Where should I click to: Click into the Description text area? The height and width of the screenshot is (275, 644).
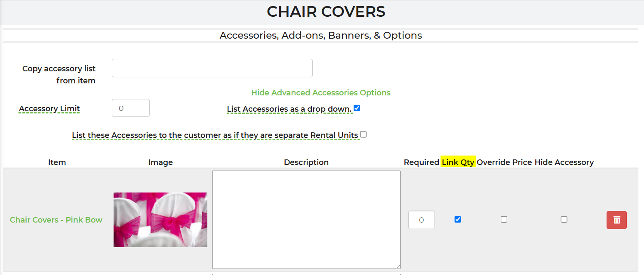click(x=306, y=220)
